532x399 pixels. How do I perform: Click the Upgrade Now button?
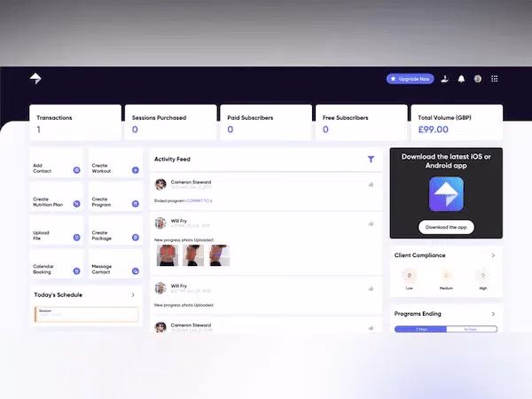coord(410,79)
